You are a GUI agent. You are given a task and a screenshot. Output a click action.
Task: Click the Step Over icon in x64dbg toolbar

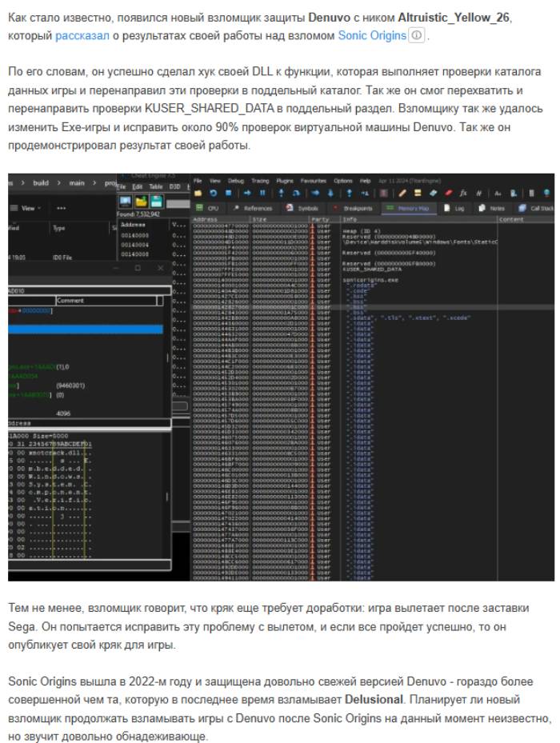point(296,194)
